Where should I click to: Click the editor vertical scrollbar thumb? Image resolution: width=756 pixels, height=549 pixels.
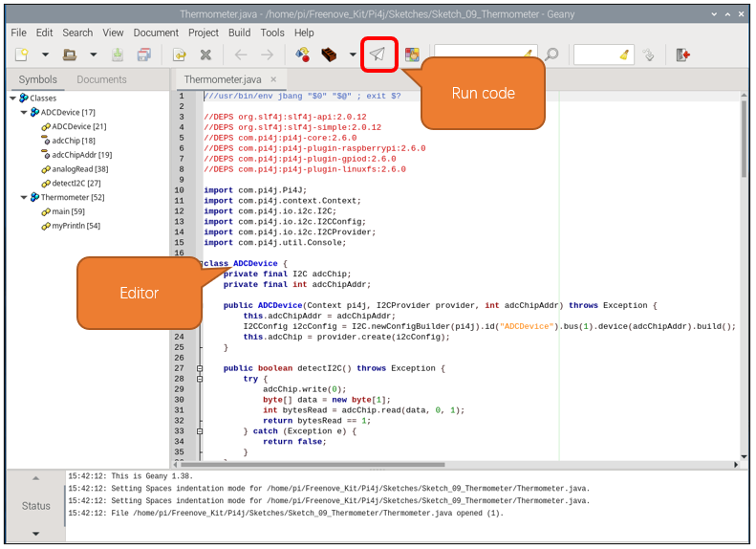coord(744,139)
